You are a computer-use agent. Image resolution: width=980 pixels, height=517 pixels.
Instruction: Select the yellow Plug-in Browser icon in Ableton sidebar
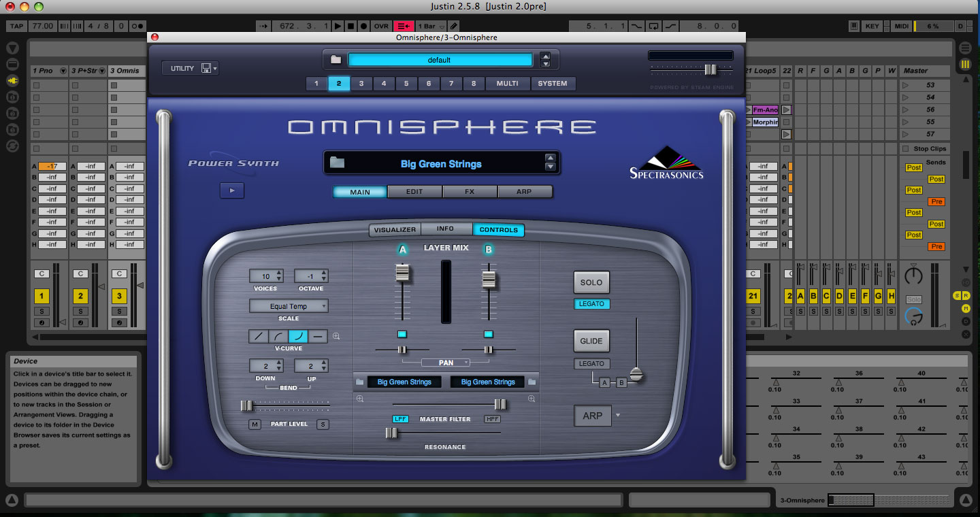[12, 80]
